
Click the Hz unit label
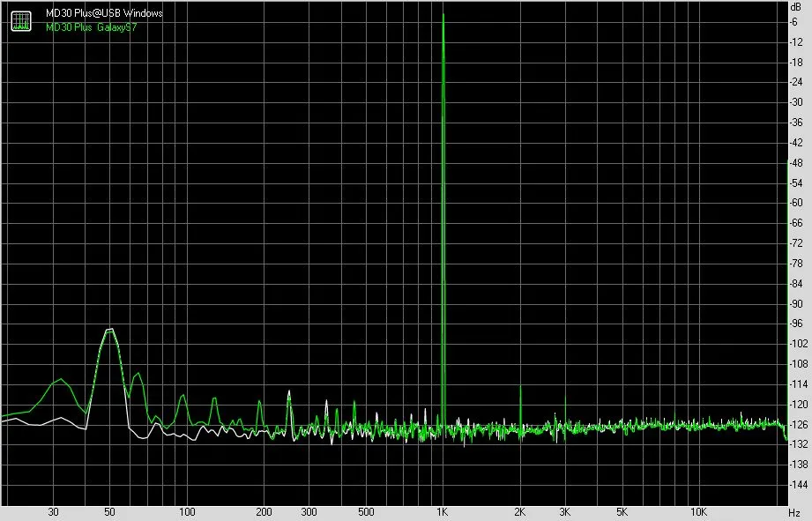[x=794, y=513]
